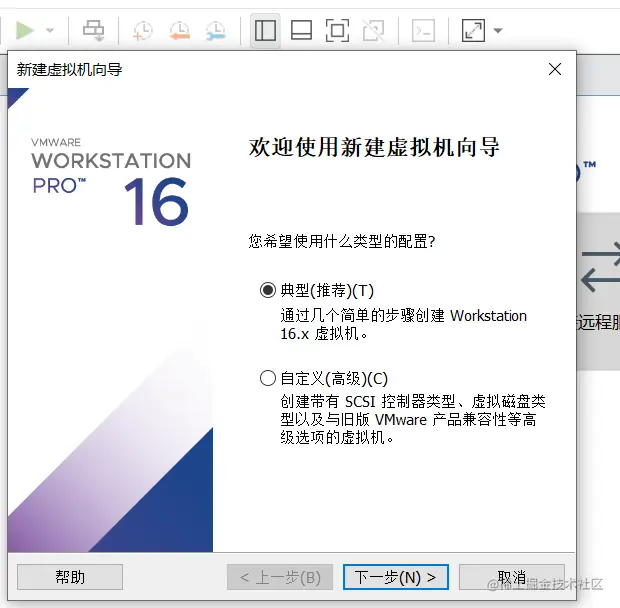Close the 新建虚拟机向导 dialog
The image size is (620, 608).
pos(555,70)
